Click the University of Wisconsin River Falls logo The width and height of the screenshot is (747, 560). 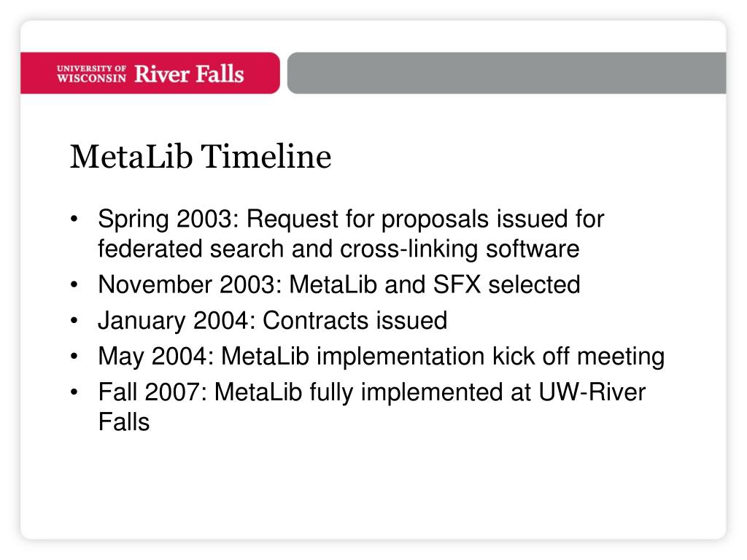[x=150, y=74]
